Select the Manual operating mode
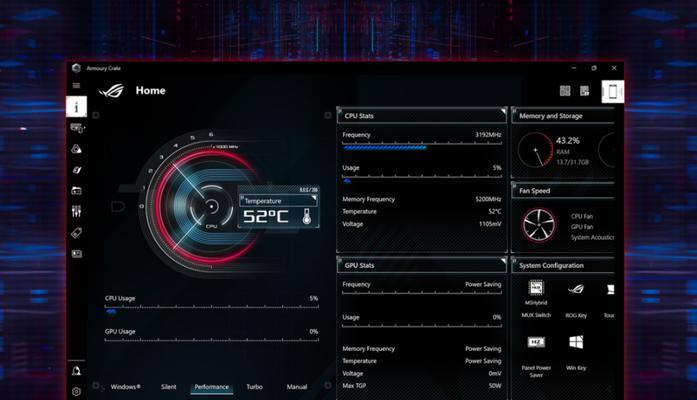The image size is (697, 400). 297,387
